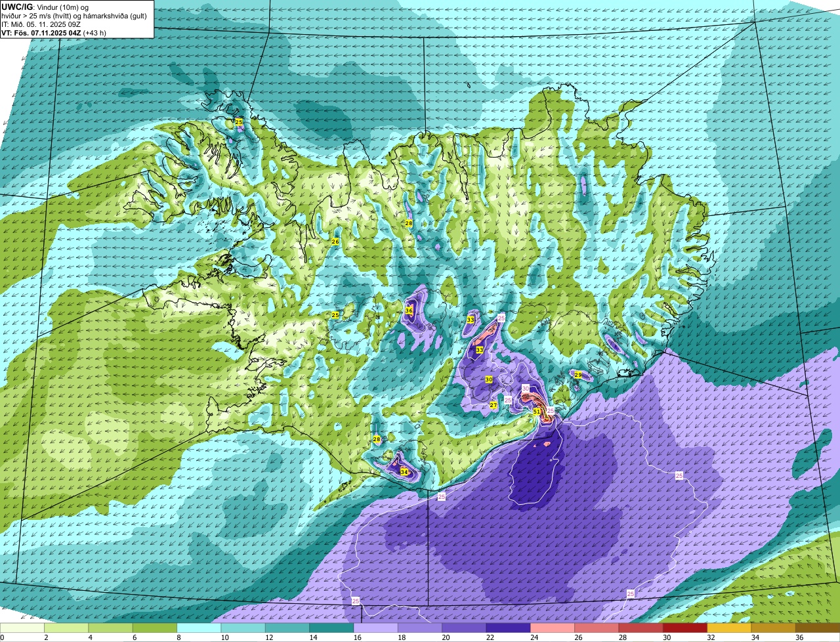This screenshot has width=840, height=642.
Task: Click the white contour label "30" beside the red area
Action: (526, 389)
